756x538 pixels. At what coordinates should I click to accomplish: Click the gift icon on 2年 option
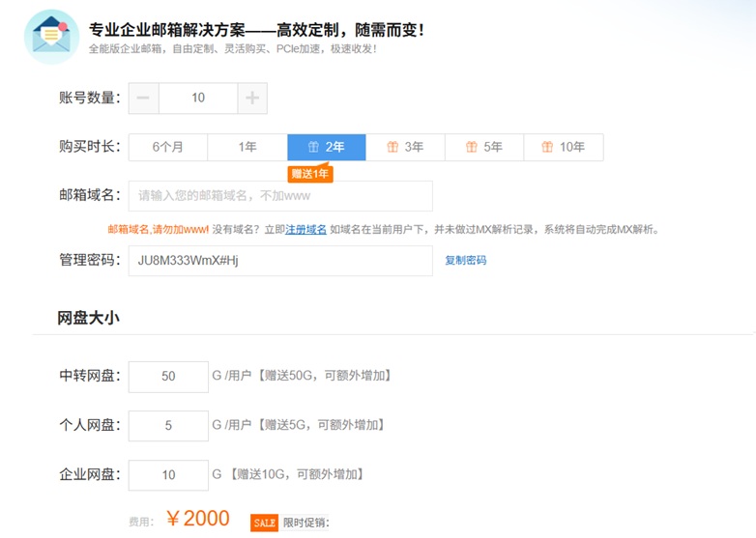(313, 147)
